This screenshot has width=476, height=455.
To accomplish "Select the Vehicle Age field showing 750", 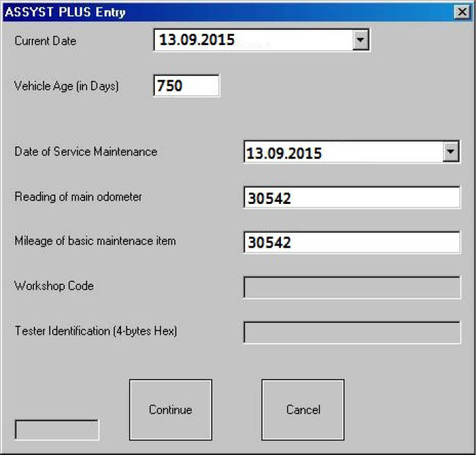I will 185,86.
